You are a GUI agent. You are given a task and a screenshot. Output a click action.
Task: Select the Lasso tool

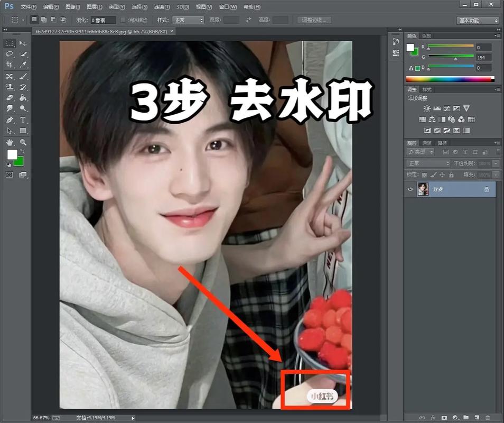point(10,54)
